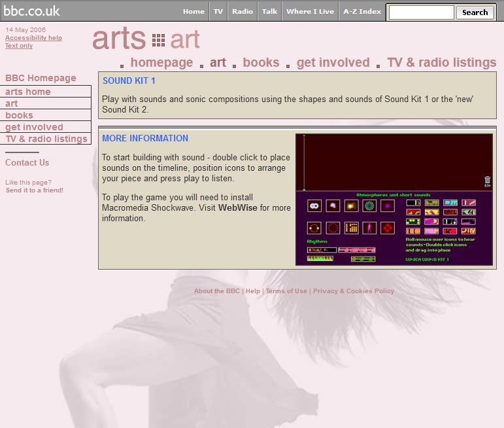504x428 pixels.
Task: Open Talk in the BBC toolbar
Action: click(x=269, y=11)
